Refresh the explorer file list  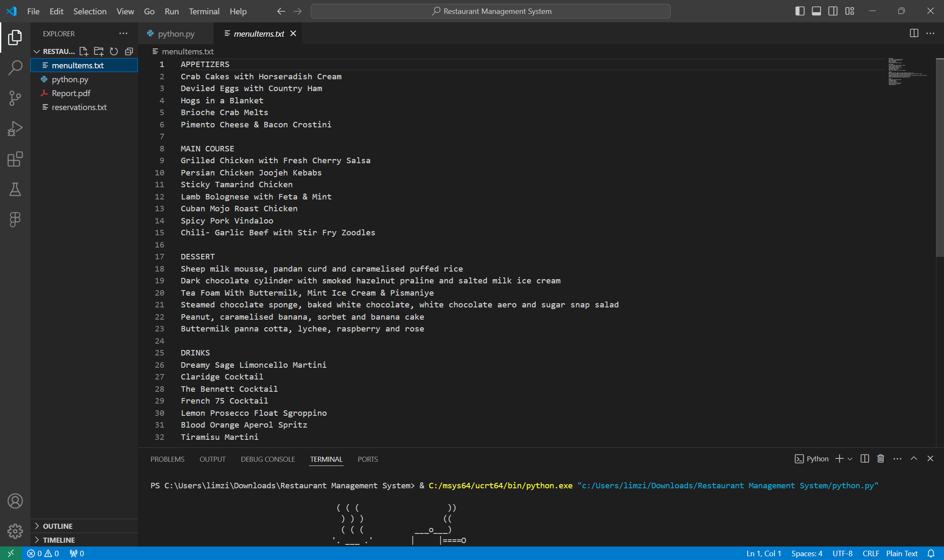coord(114,51)
